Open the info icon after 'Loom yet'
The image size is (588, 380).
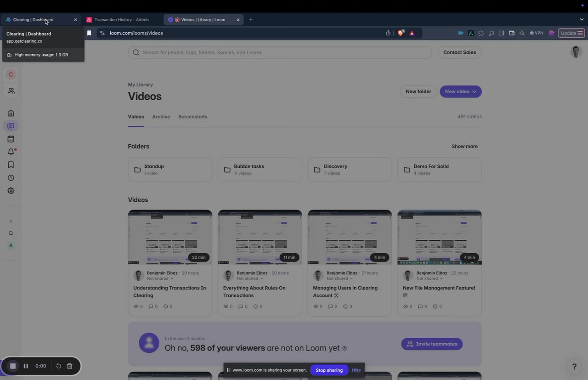coord(345,348)
